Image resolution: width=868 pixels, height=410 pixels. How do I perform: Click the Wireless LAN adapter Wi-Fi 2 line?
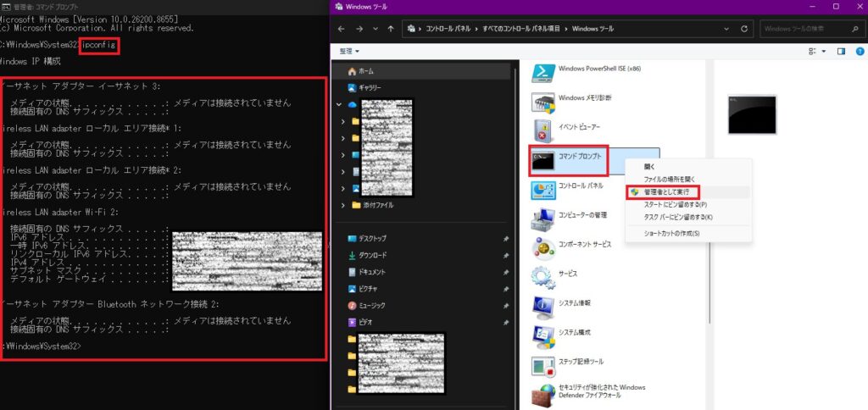point(60,212)
